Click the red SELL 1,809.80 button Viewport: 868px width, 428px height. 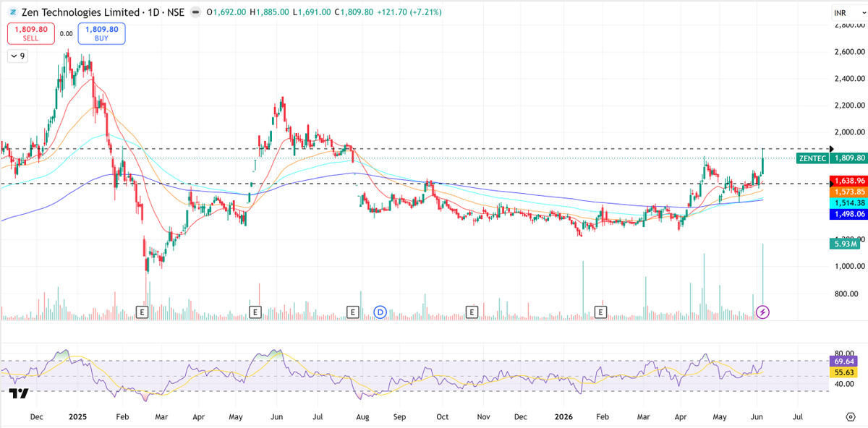pos(30,34)
